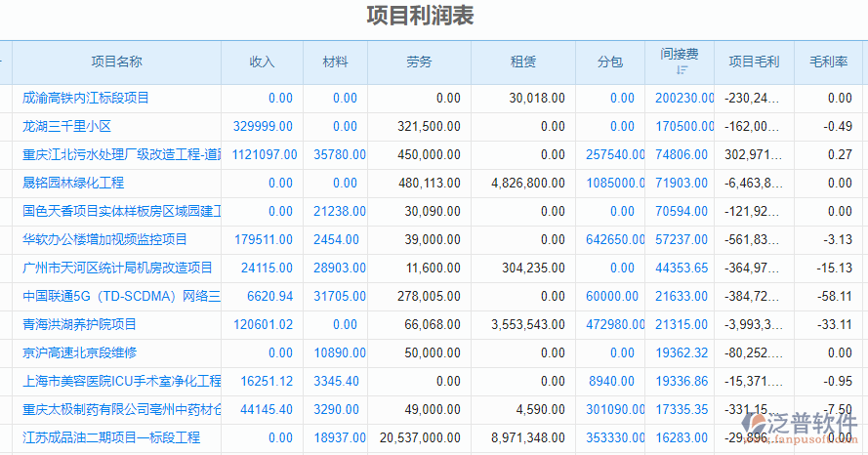Screen dimensions: 868x455
Task: Open the 京沪高速北京段维修 project link
Action: pyautogui.click(x=79, y=352)
